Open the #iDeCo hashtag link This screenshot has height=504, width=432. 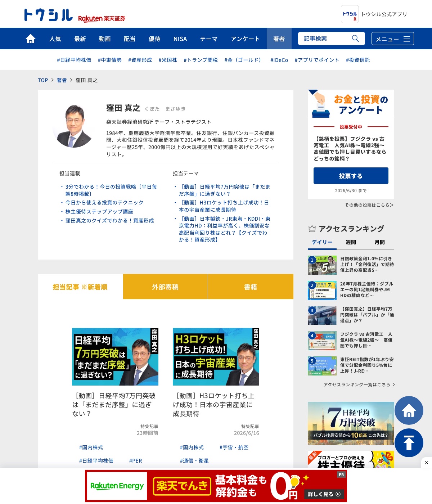(279, 60)
